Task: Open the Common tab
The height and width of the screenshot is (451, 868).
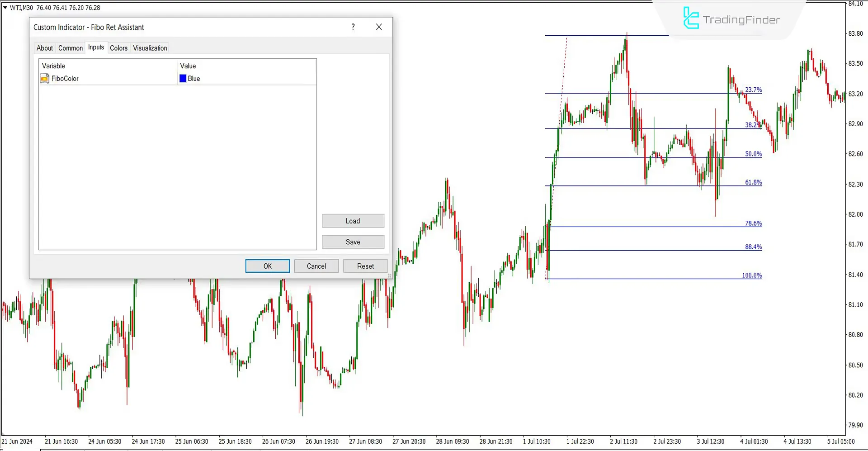Action: coord(71,48)
